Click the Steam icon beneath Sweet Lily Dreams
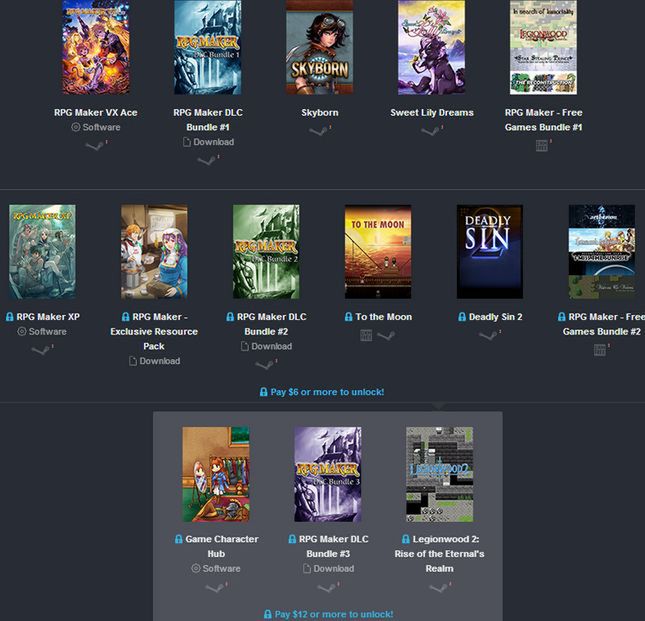645x621 pixels. tap(430, 131)
